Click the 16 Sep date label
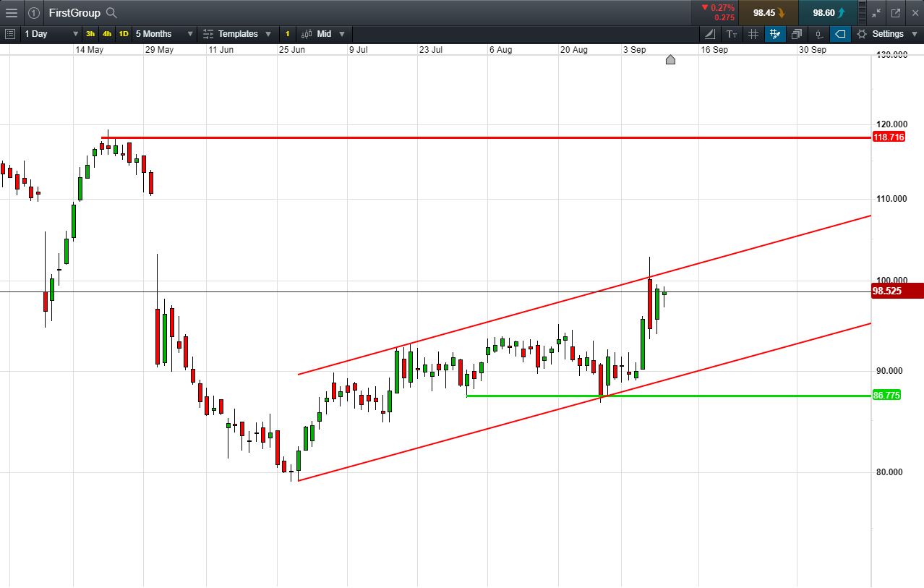Viewport: 924px width, 588px height. coord(714,50)
